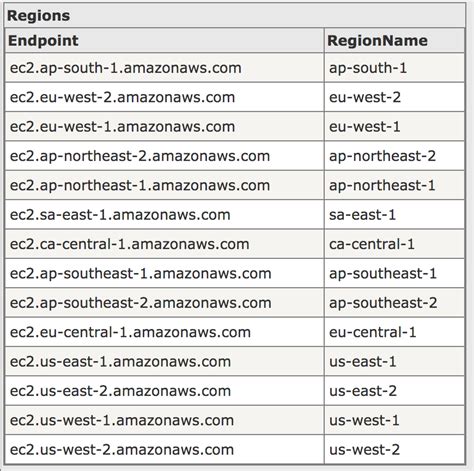Select the ec2.sa-east-1.amazonaws.com endpoint cell
This screenshot has height=471, width=474.
(x=164, y=215)
